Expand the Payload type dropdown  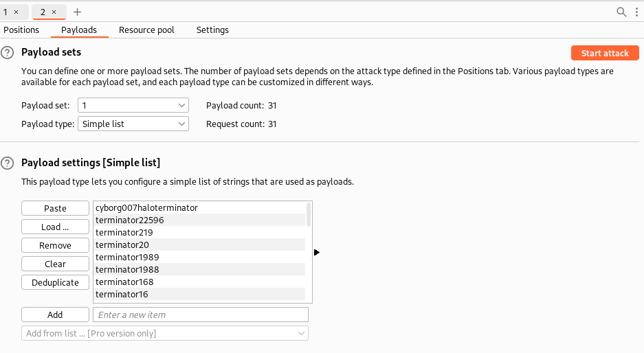click(x=133, y=124)
